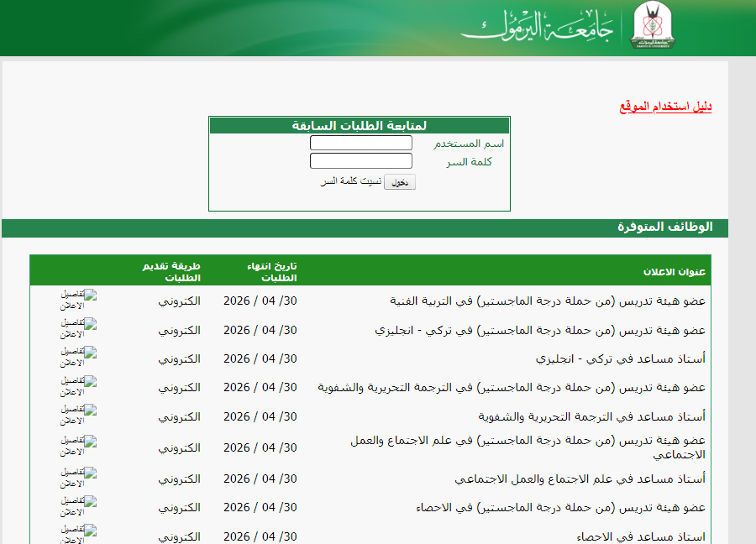
Task: Click the كلمة السر password field
Action: (x=360, y=161)
